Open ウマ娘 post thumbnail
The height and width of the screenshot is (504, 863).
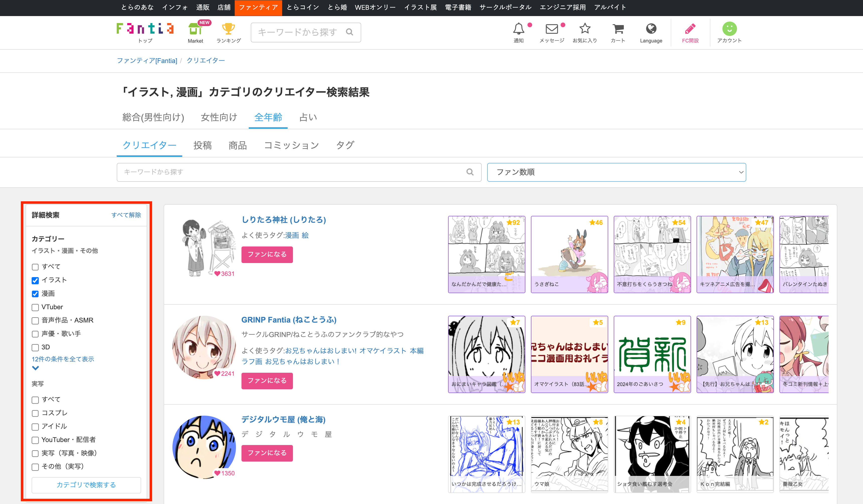(569, 454)
